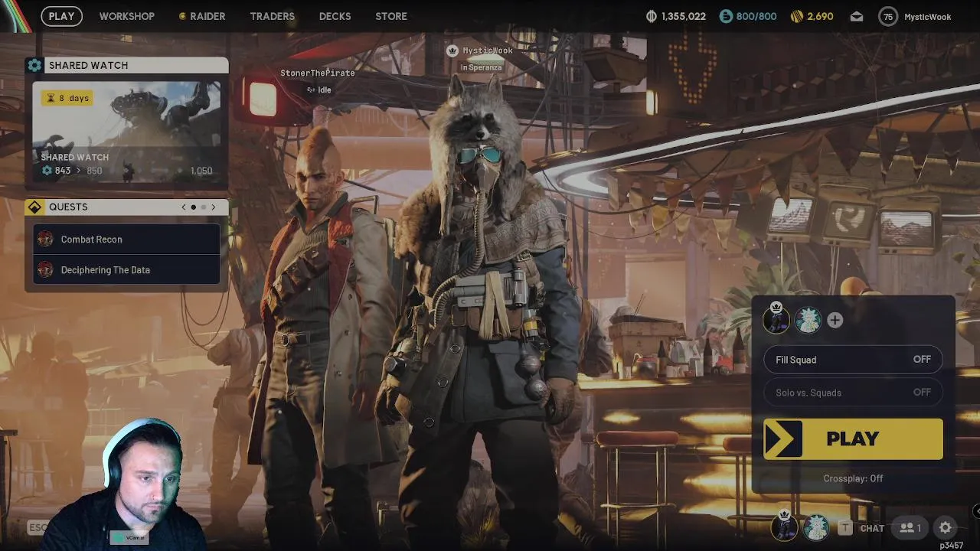Click the 1,050 goal value on Shared Watch

(x=201, y=171)
